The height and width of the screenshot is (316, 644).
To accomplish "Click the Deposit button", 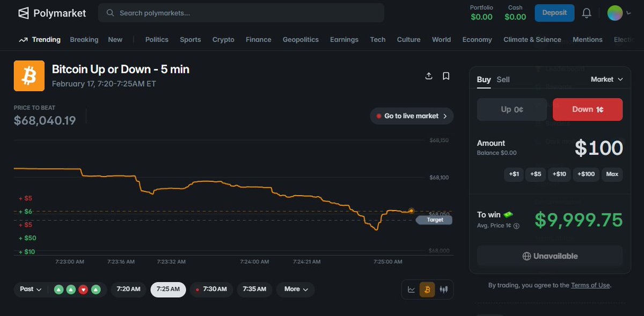I will [554, 13].
